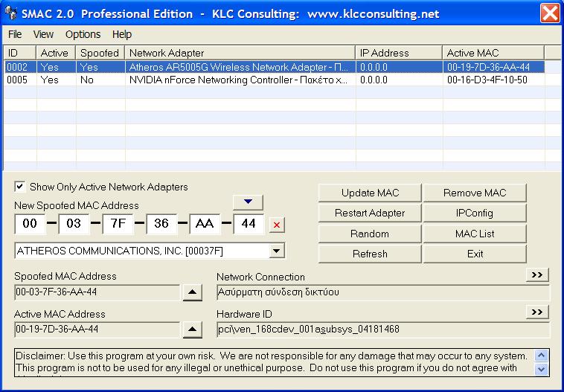This screenshot has width=564, height=392.
Task: Open the MAC List
Action: pyautogui.click(x=475, y=234)
